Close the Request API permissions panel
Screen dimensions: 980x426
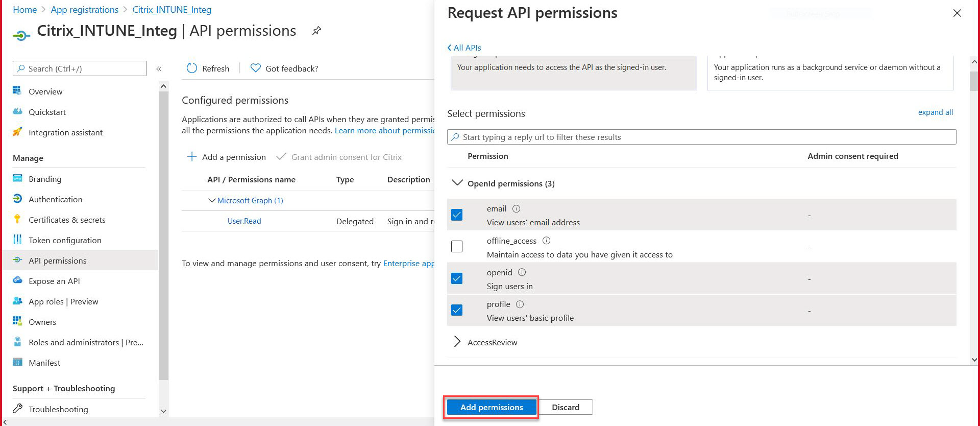point(957,13)
